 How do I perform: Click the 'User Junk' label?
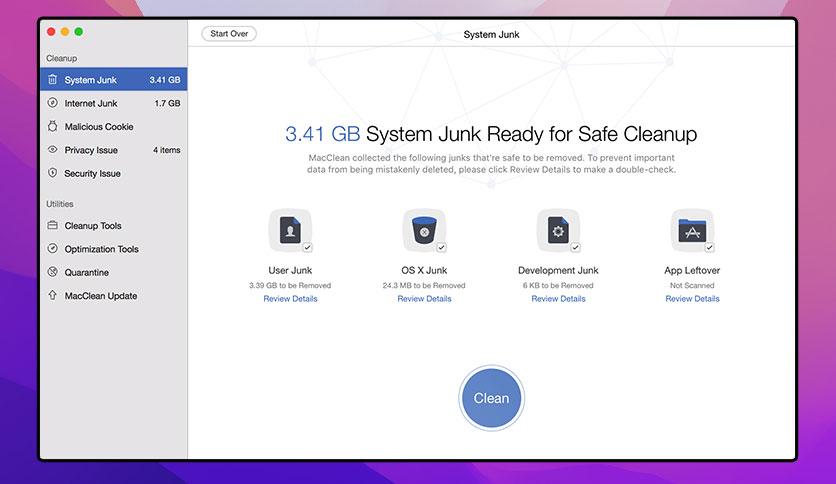click(290, 270)
